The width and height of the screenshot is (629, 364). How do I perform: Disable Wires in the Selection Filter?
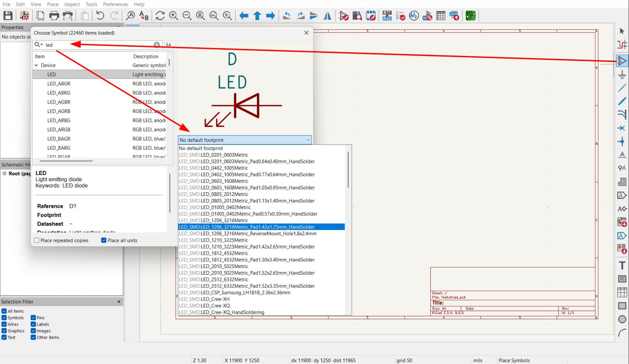click(x=4, y=324)
